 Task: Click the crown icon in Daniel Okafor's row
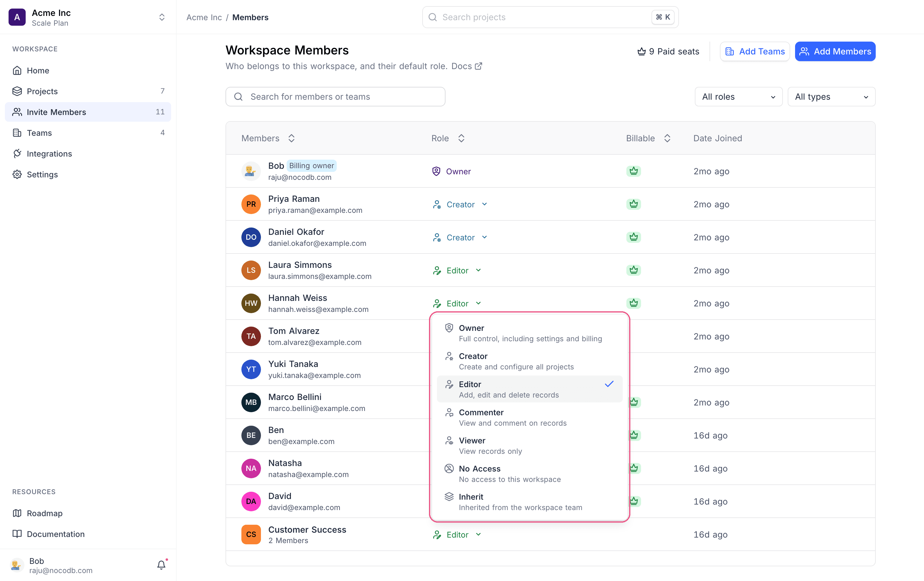633,237
